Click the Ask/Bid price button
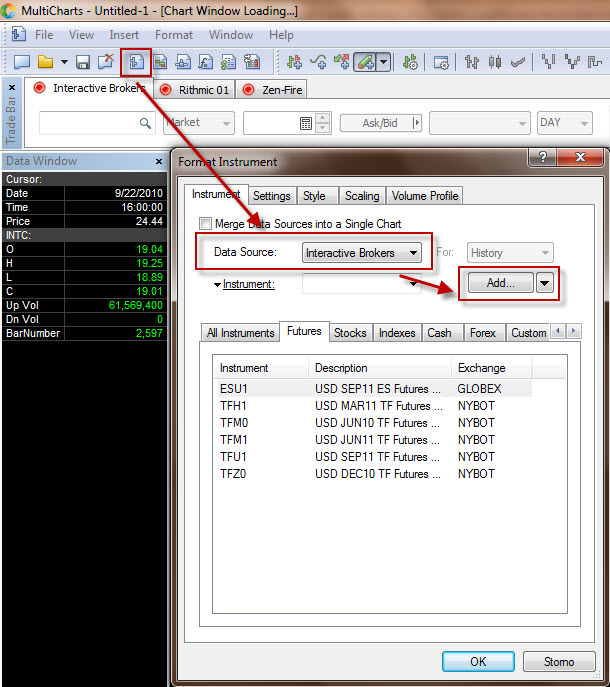The image size is (610, 687). click(380, 123)
